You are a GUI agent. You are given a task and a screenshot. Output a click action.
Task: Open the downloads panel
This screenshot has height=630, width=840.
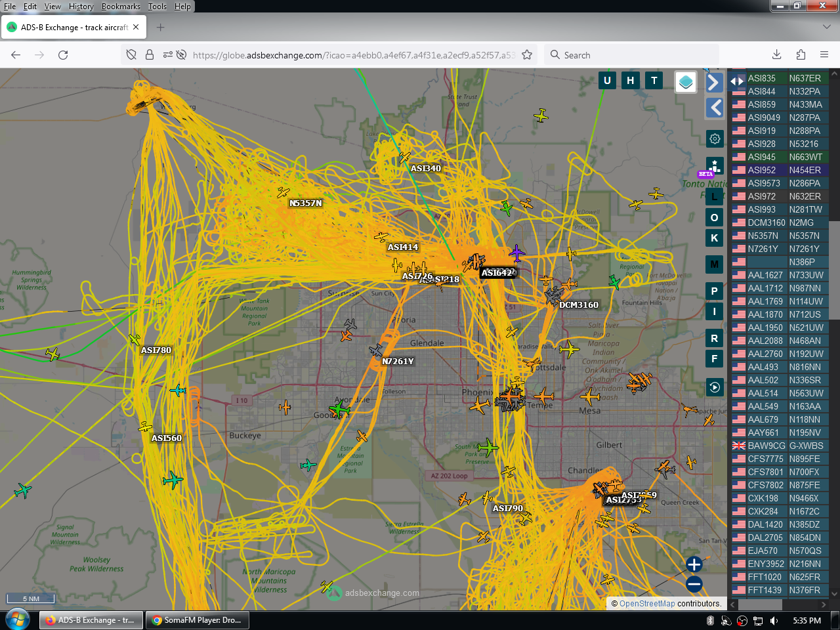[777, 55]
